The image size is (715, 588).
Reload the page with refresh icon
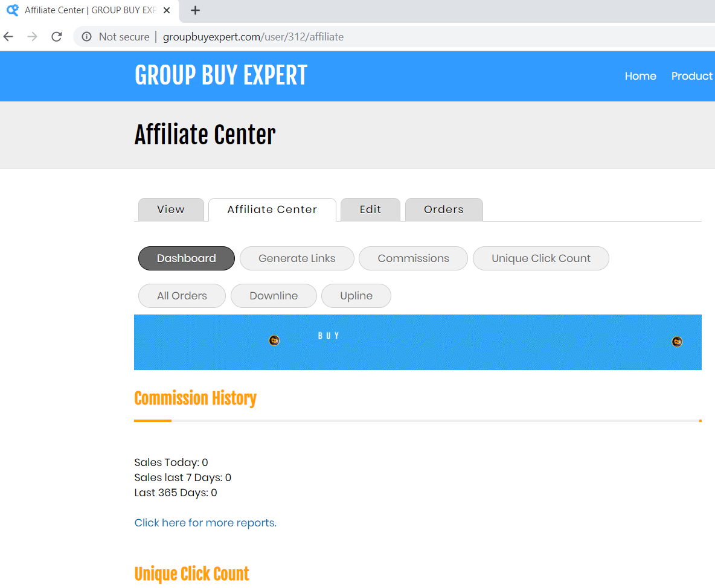[57, 37]
